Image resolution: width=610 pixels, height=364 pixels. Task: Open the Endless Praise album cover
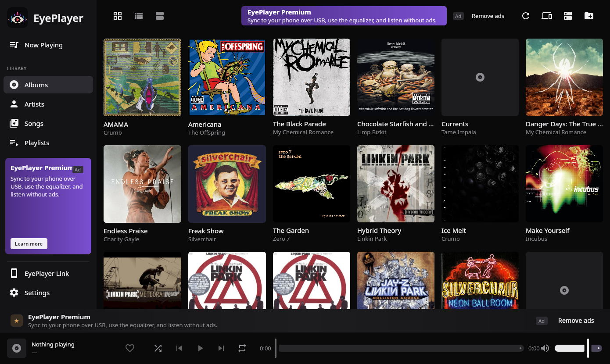tap(142, 184)
